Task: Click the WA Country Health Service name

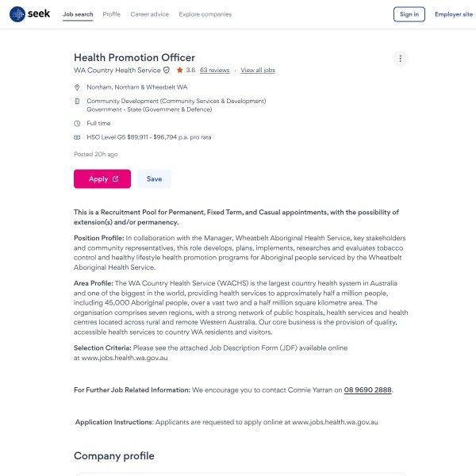Action: point(117,71)
